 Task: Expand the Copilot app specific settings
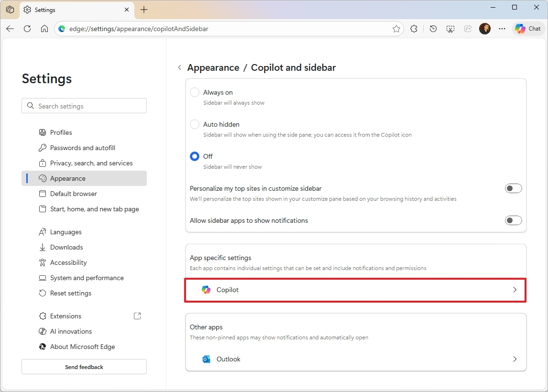355,290
